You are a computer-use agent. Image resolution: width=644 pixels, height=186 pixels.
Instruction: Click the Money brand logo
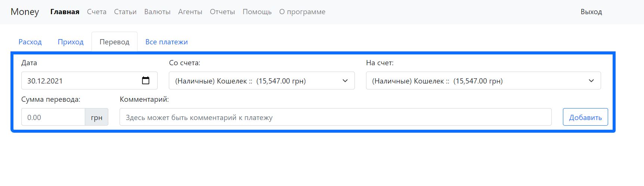pos(25,12)
